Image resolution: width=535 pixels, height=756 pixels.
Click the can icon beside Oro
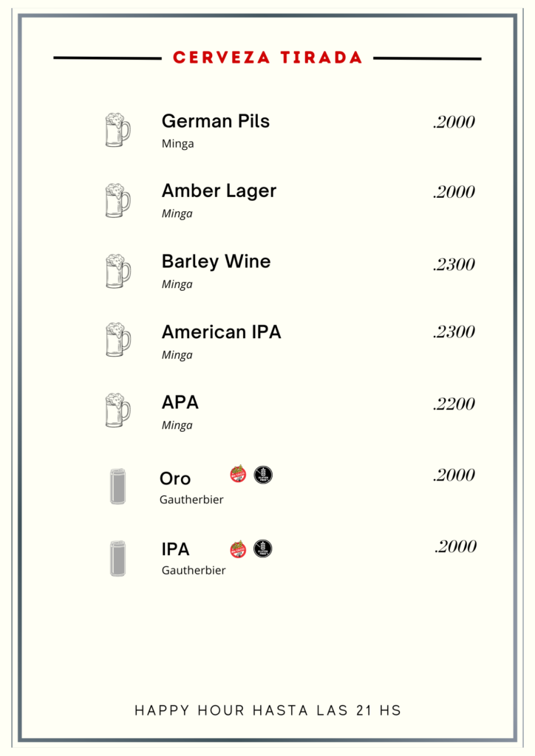pyautogui.click(x=117, y=486)
